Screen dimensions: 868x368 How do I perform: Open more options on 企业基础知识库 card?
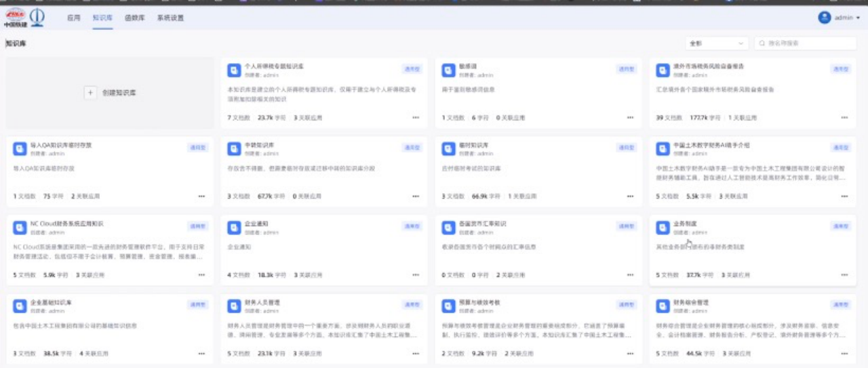pyautogui.click(x=201, y=354)
